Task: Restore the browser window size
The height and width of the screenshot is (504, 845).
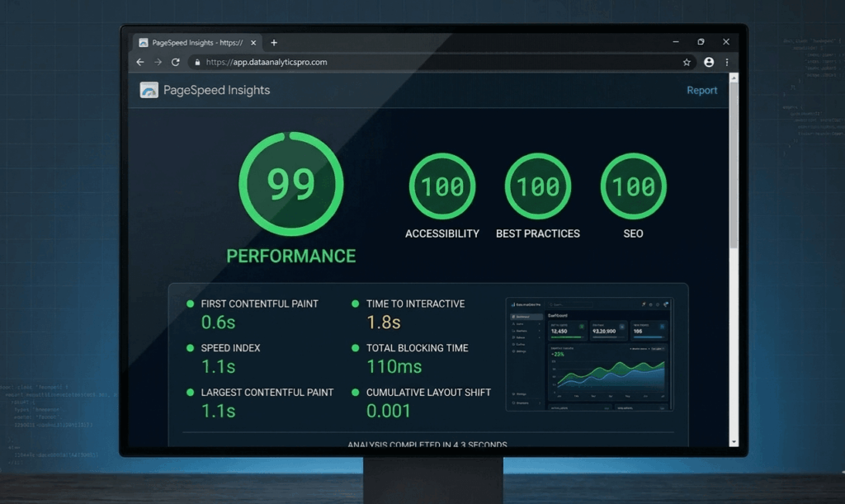Action: click(701, 41)
